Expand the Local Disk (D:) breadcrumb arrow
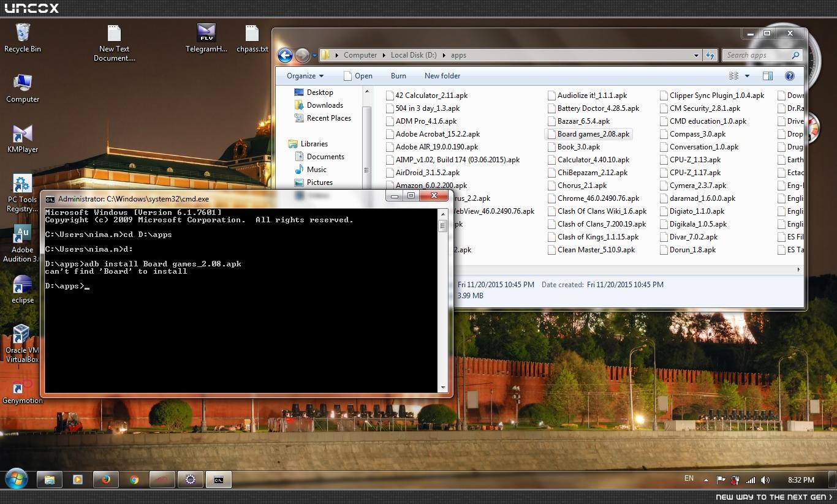837x504 pixels. tap(444, 55)
